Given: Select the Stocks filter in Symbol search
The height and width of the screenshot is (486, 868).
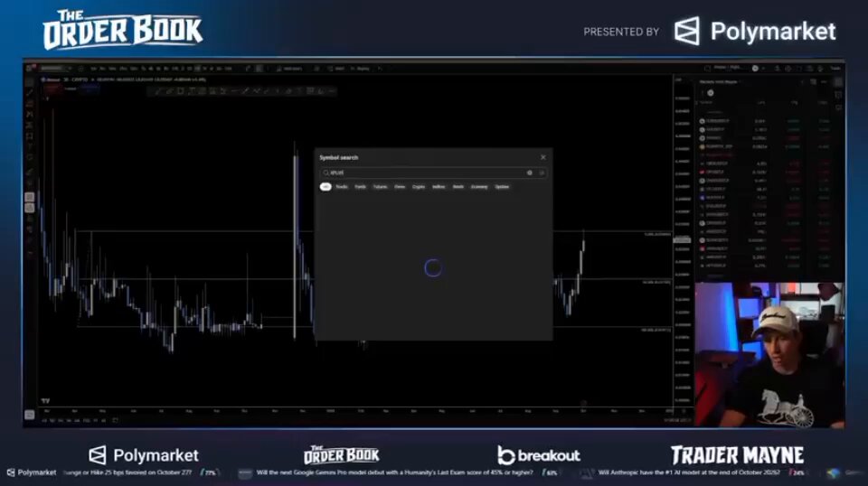Looking at the screenshot, I should 342,187.
